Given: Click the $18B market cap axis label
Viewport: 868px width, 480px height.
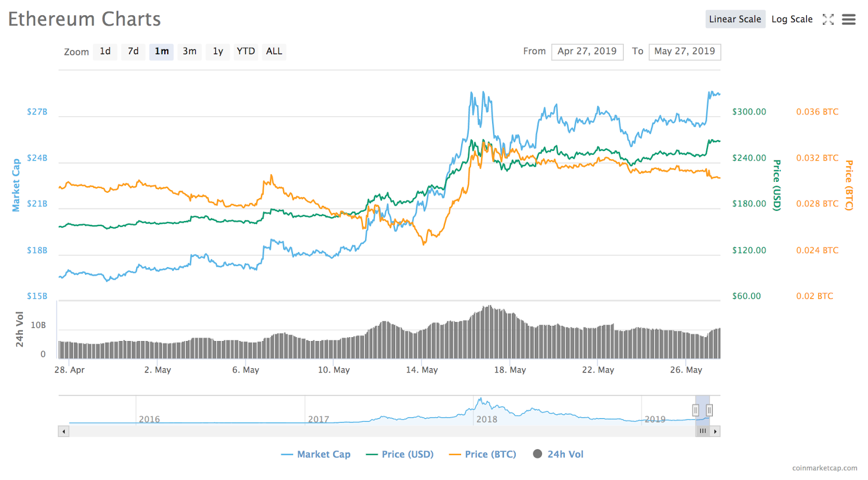Looking at the screenshot, I should [x=37, y=250].
